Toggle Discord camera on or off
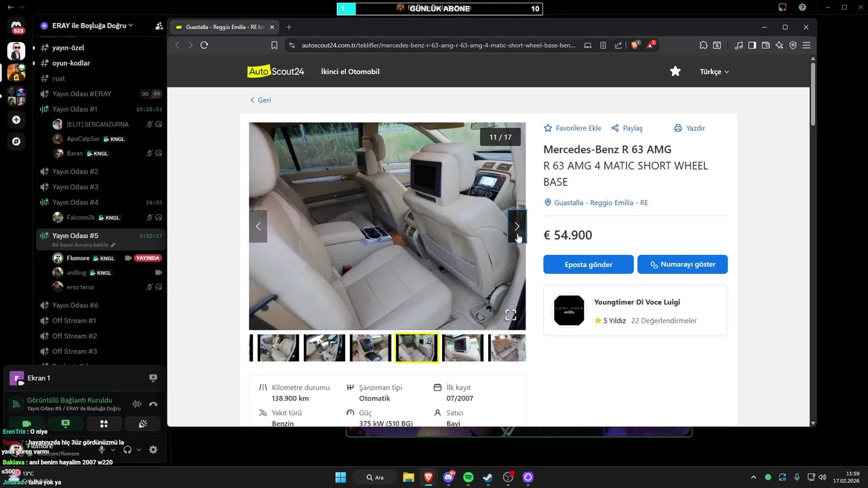Screen dimensions: 868x488 pyautogui.click(x=26, y=424)
